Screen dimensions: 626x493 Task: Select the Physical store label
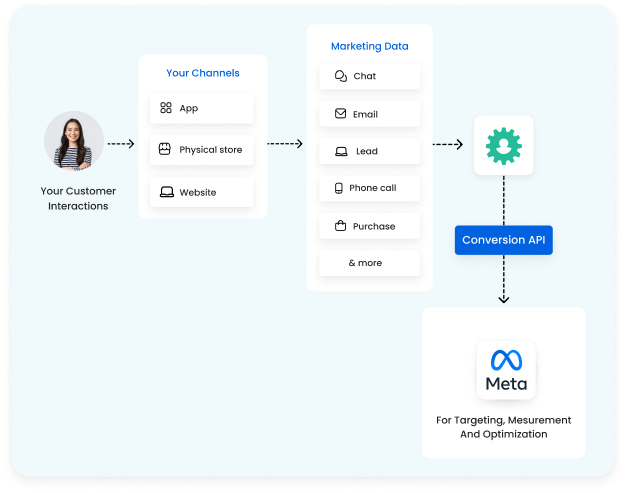click(210, 150)
